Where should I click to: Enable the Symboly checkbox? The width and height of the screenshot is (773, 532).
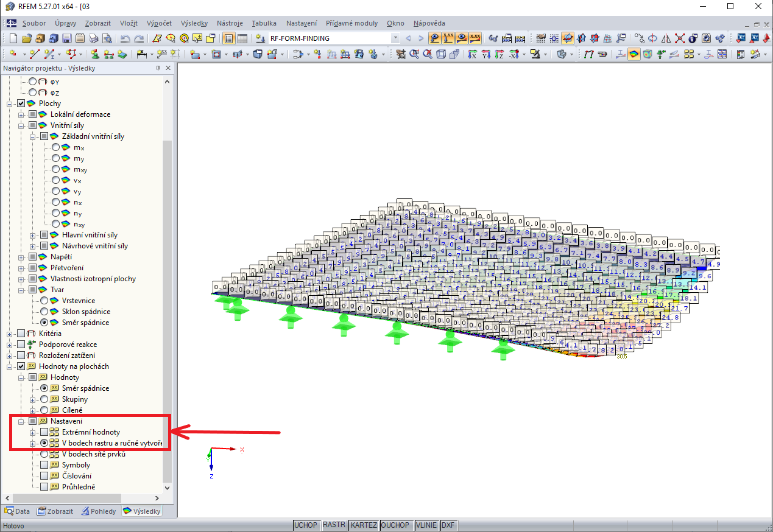click(x=44, y=465)
